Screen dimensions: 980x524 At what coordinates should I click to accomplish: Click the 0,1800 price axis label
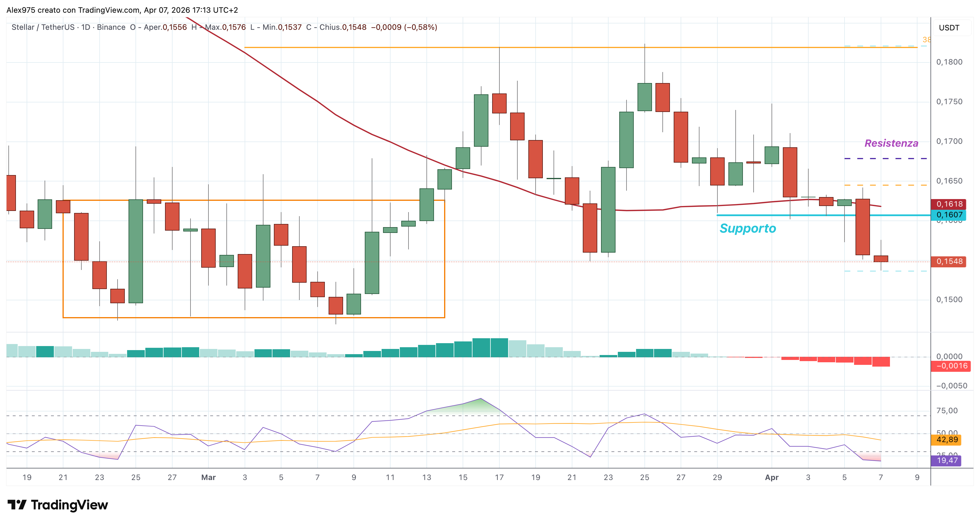click(x=949, y=62)
